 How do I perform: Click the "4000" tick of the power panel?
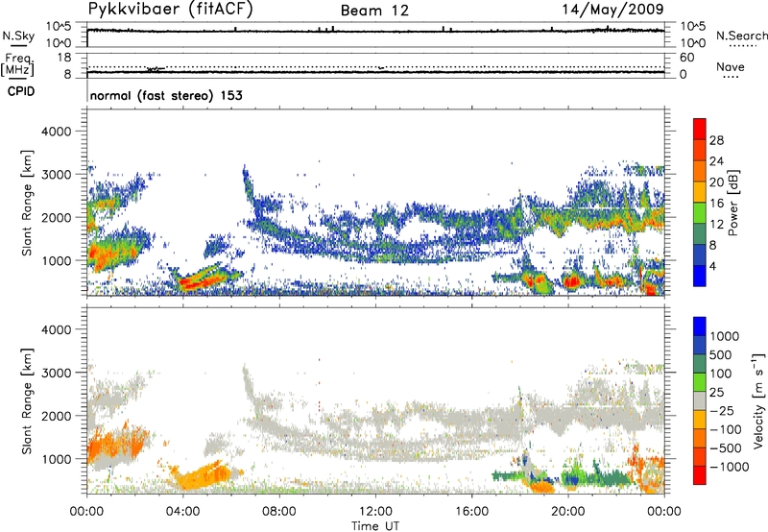coord(56,132)
